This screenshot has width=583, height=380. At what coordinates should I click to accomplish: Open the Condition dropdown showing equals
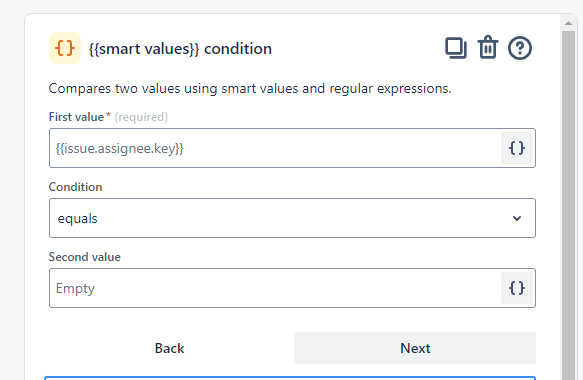point(292,218)
